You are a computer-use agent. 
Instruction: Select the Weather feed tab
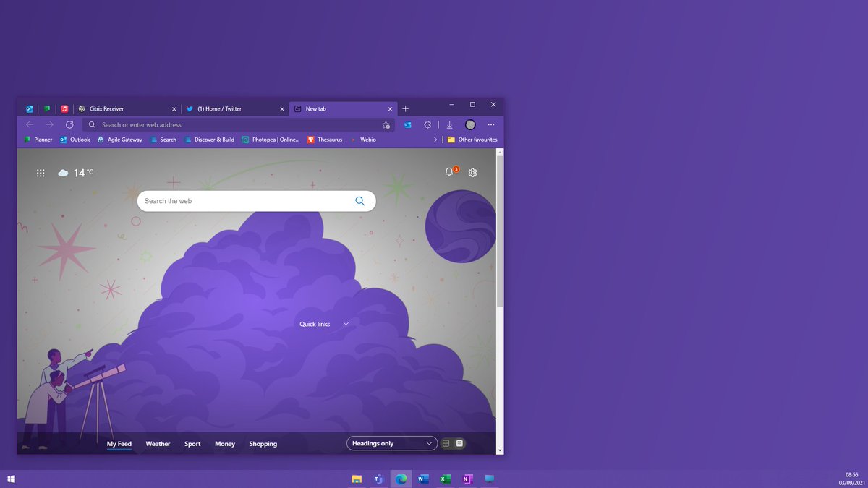pyautogui.click(x=158, y=444)
